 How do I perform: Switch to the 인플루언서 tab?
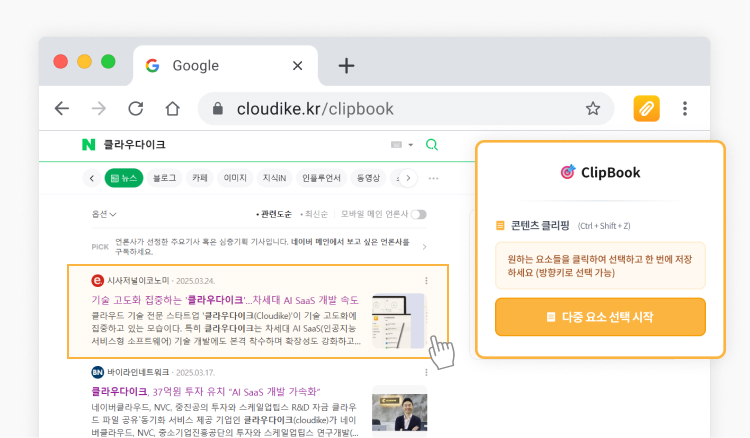click(321, 178)
